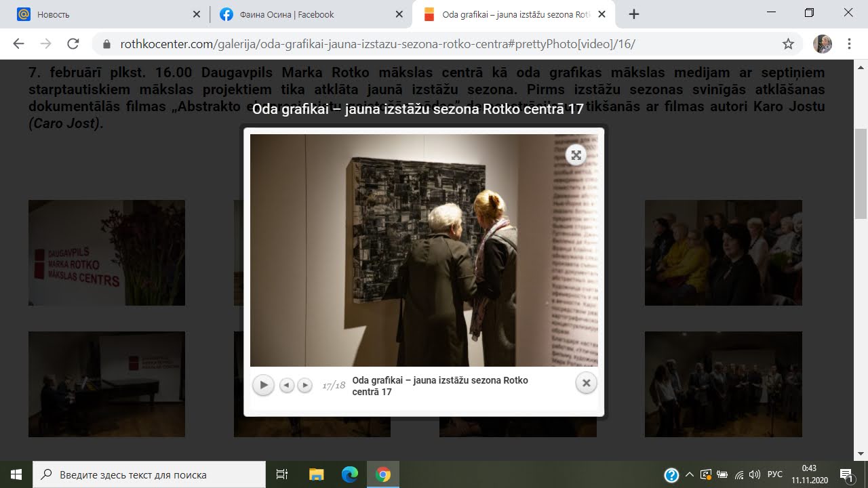
Task: Check the battery status icon
Action: [722, 474]
